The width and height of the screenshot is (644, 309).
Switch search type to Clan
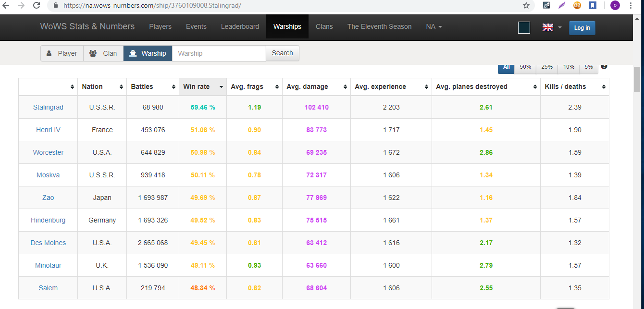103,53
